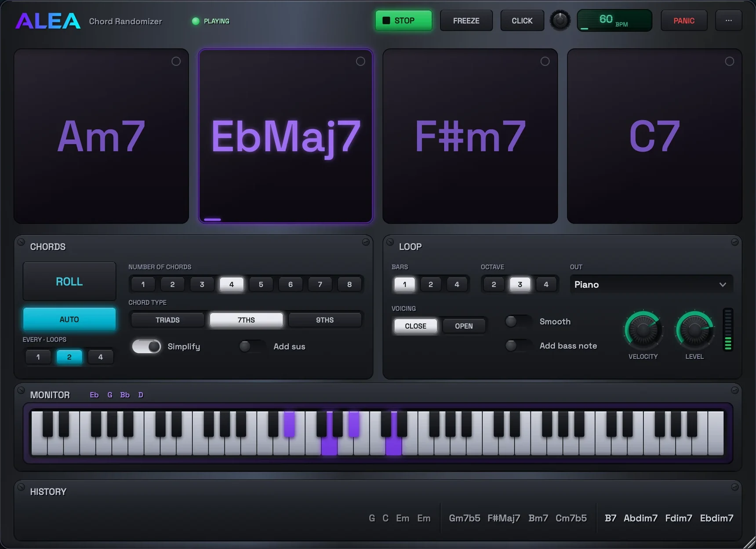The width and height of the screenshot is (756, 549).
Task: Toggle the metronome CLICK button
Action: tap(522, 21)
